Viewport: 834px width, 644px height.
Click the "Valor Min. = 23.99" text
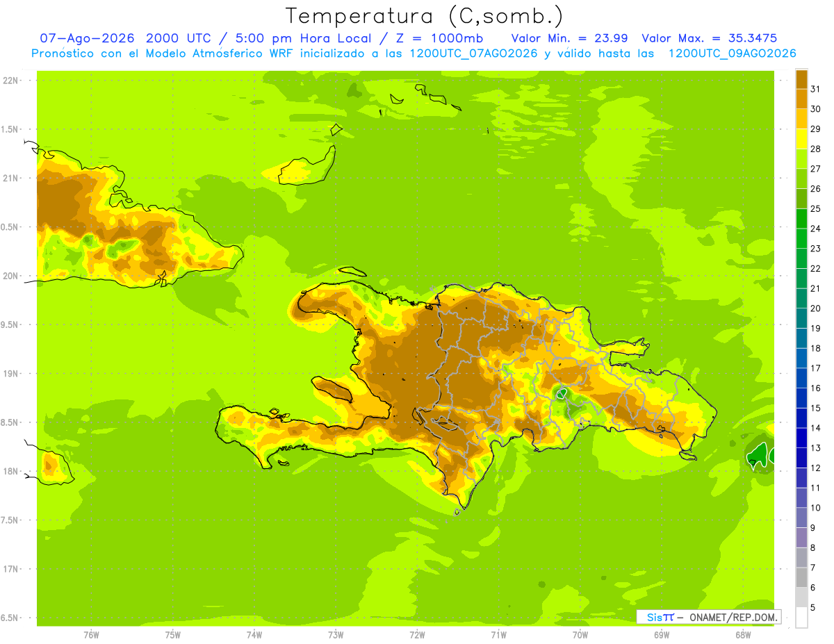569,38
